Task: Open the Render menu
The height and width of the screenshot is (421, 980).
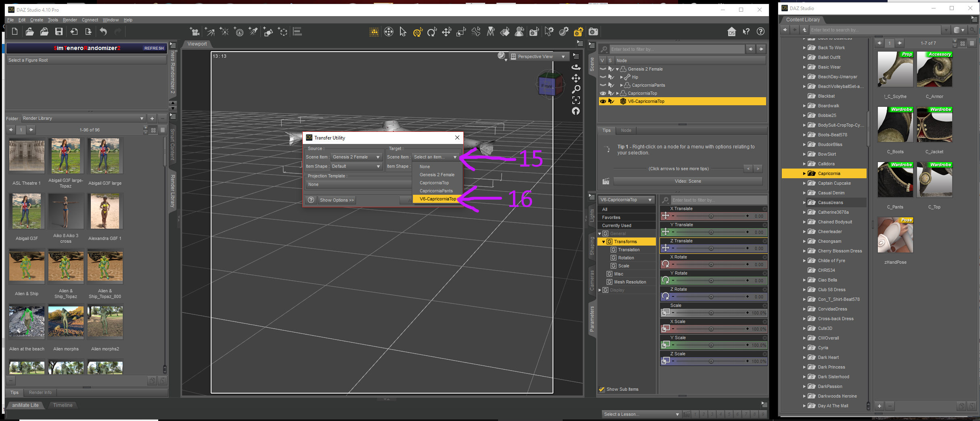Action: pos(70,20)
